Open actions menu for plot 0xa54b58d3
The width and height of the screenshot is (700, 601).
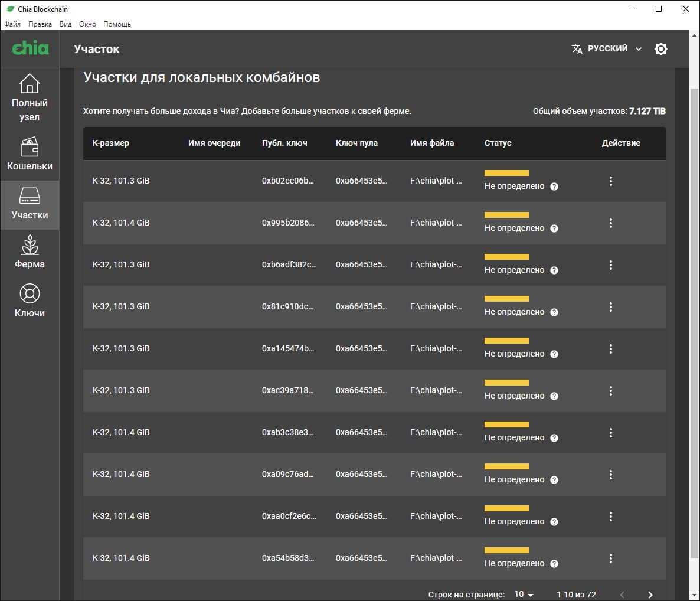coord(611,558)
